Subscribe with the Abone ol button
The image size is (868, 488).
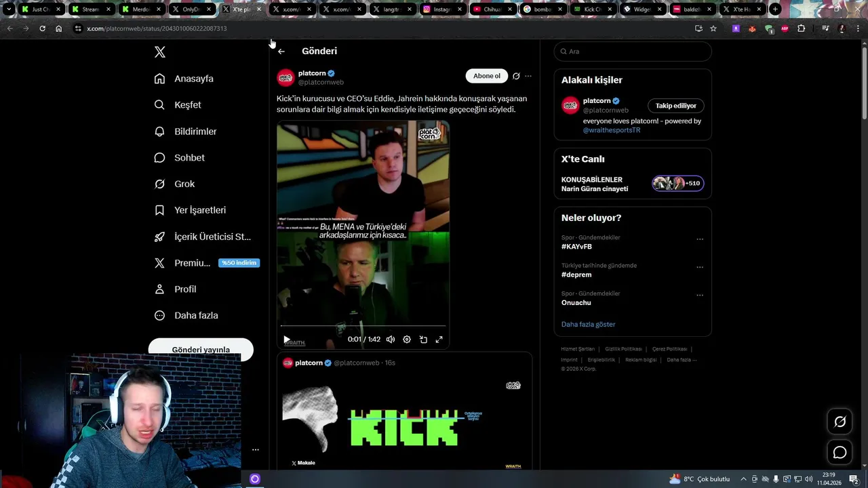tap(487, 76)
